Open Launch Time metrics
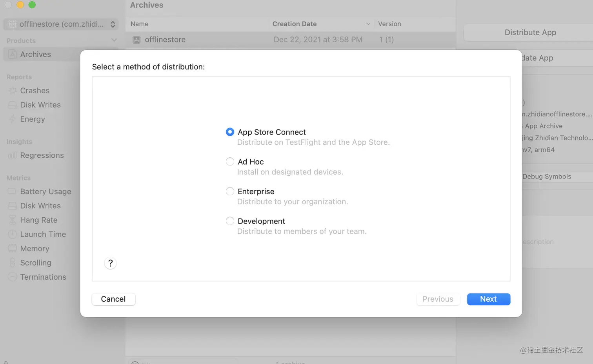This screenshot has width=593, height=364. point(43,234)
